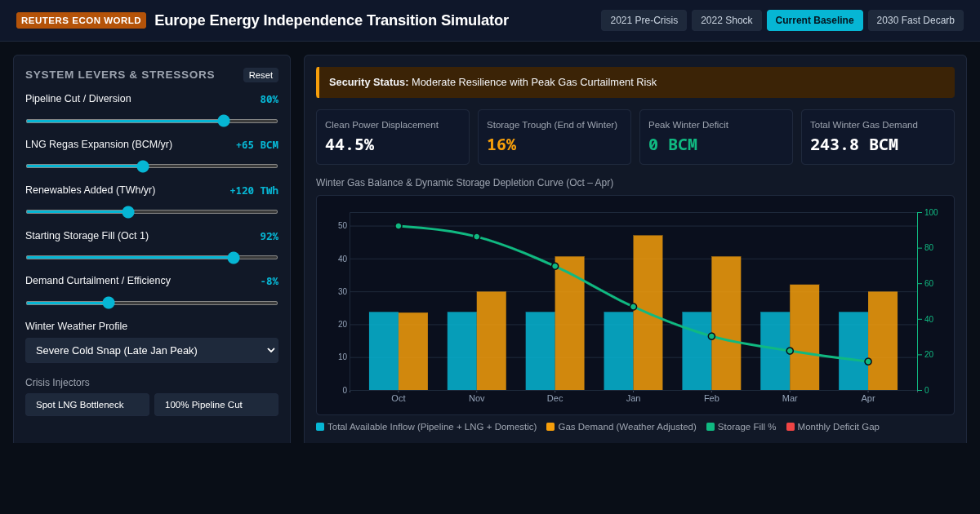The width and height of the screenshot is (980, 514).
Task: Adjust the Renewables Added slider
Action: coord(152,212)
